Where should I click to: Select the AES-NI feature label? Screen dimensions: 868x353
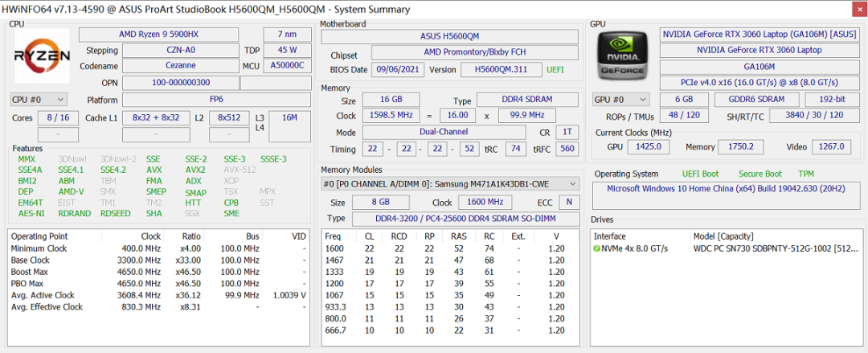pyautogui.click(x=31, y=213)
